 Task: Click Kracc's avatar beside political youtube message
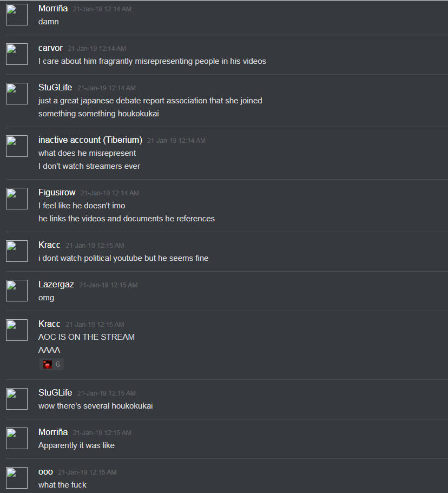click(17, 251)
